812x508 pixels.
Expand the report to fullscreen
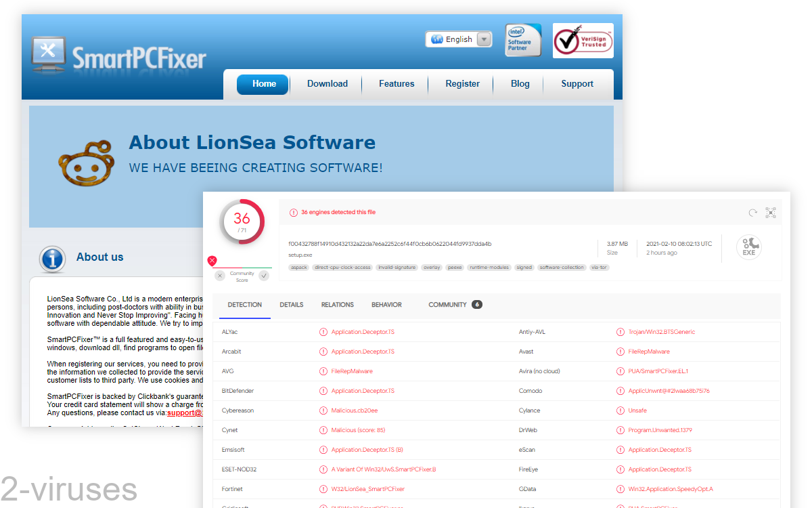pos(771,212)
